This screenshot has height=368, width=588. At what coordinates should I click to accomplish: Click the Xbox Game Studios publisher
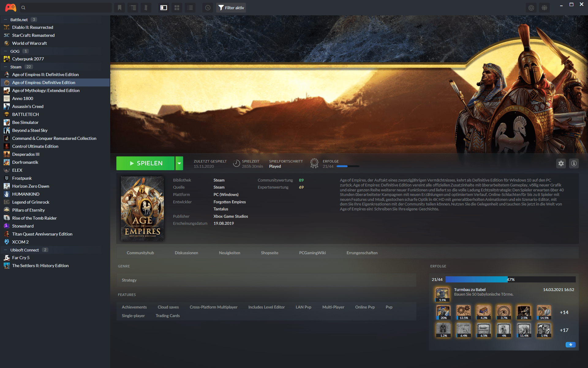pos(231,216)
